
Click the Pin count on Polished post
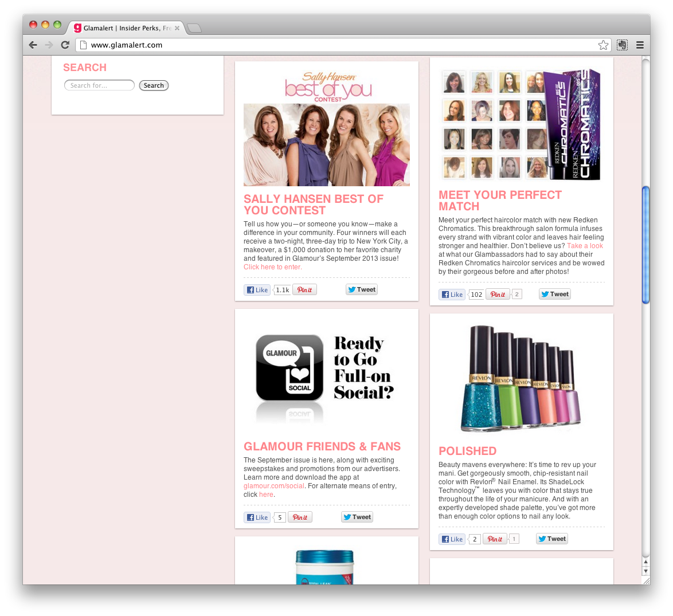pyautogui.click(x=514, y=539)
